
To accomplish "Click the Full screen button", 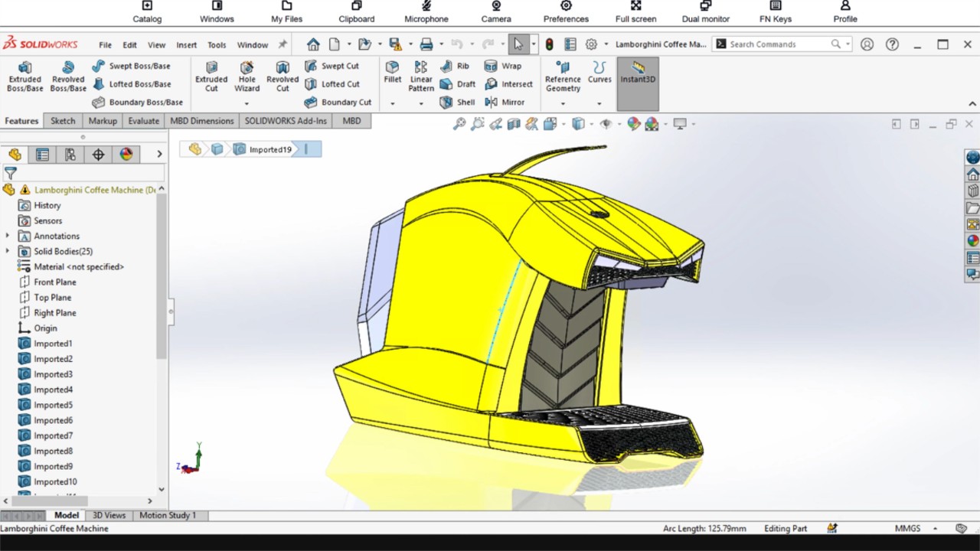I will [635, 12].
